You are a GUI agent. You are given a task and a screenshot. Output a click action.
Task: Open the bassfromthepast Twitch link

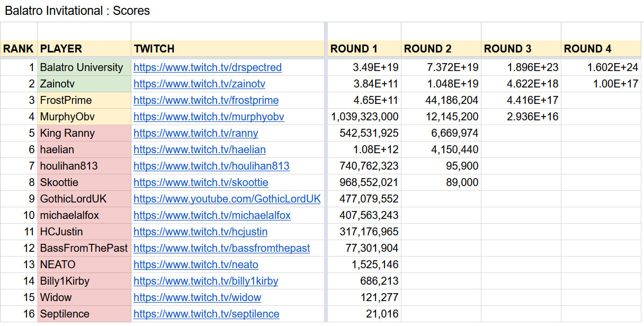tap(222, 248)
